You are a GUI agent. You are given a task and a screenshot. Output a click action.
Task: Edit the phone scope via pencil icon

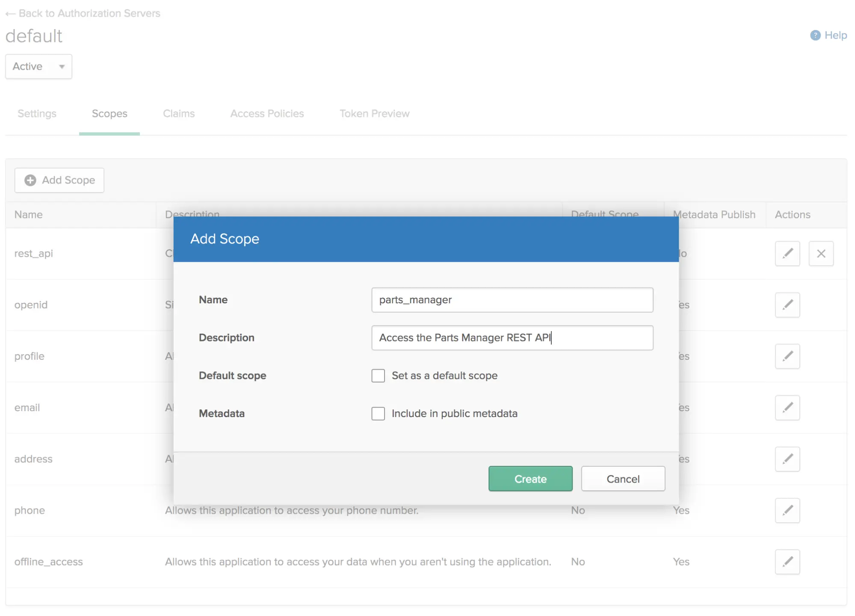(787, 510)
